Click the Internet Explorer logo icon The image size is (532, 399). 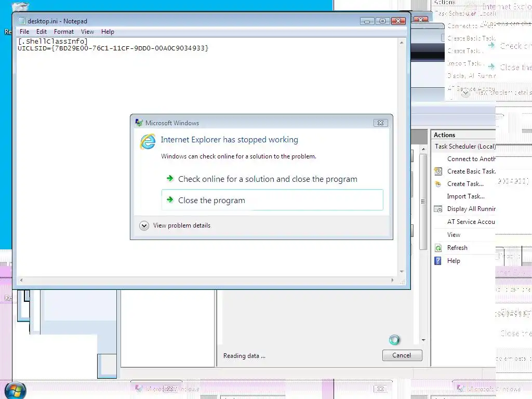148,141
